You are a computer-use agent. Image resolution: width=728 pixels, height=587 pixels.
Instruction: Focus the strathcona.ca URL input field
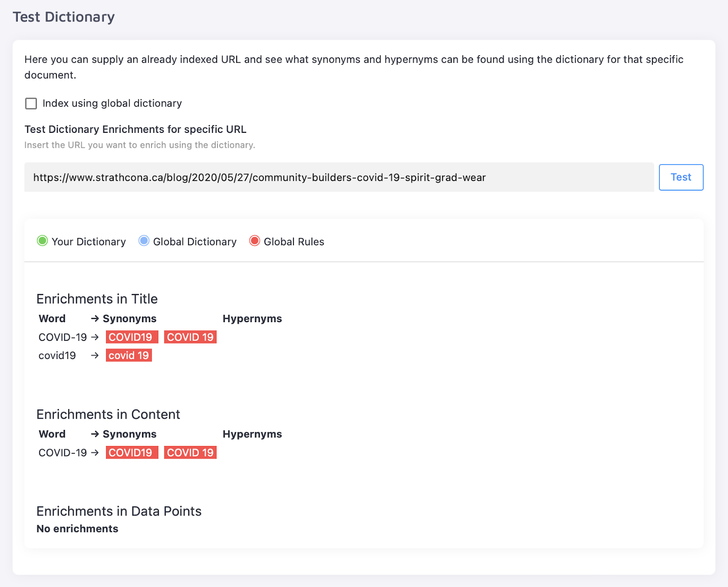point(339,177)
